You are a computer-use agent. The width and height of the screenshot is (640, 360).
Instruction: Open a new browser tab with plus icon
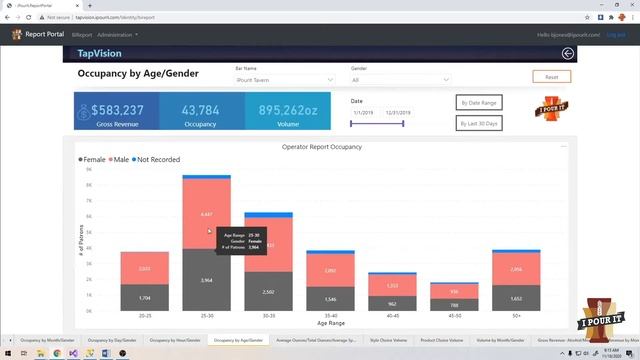pyautogui.click(x=90, y=6)
